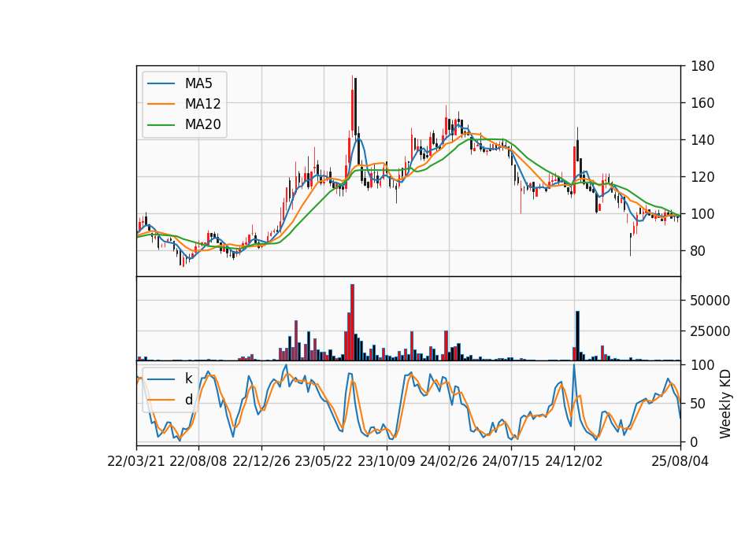Click the Weekly KD axis label
The width and height of the screenshot is (756, 543).
pyautogui.click(x=725, y=404)
